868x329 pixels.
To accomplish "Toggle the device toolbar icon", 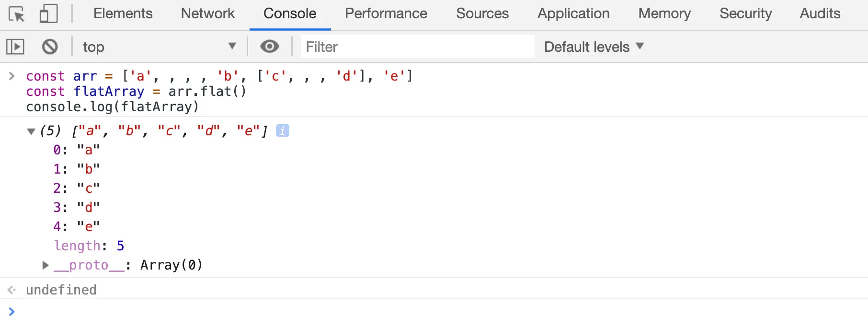I will coord(48,14).
